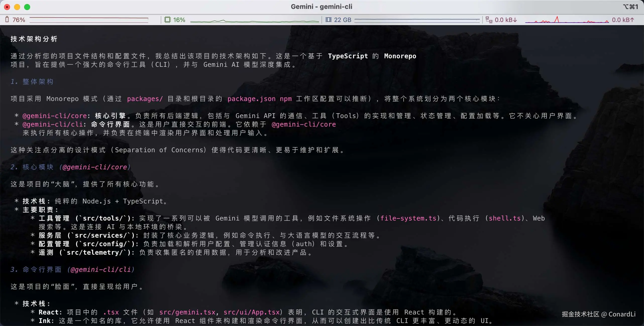Click the 0.0 kB download speed indicator
The image size is (644, 326).
[506, 20]
